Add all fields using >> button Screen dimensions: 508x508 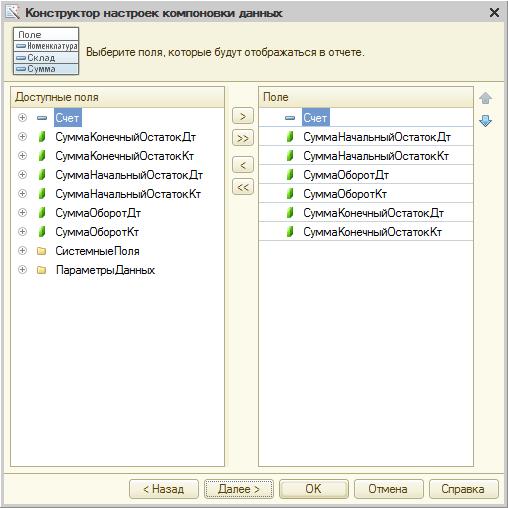pos(243,138)
